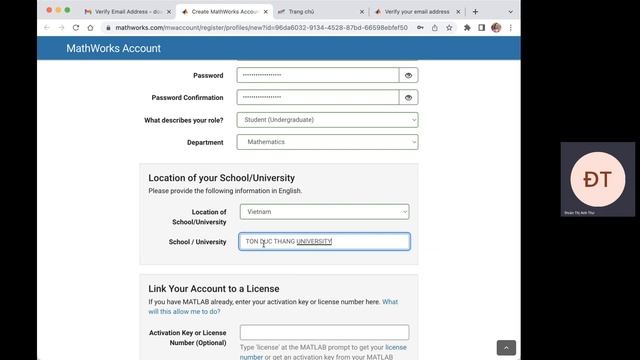Click the Password Confirmation input field
This screenshot has height=360, width=640.
click(x=318, y=98)
